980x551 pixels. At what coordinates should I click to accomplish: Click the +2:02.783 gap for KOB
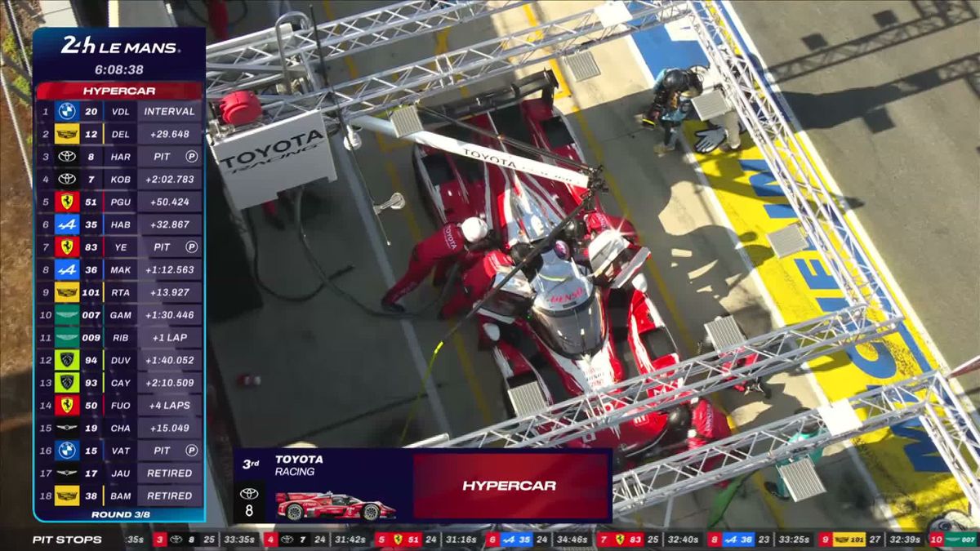tap(169, 179)
